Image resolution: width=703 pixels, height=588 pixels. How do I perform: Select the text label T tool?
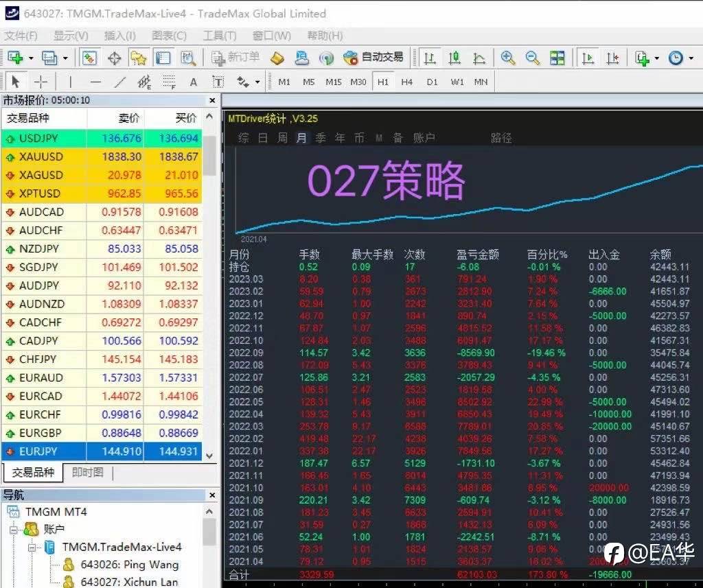[218, 82]
